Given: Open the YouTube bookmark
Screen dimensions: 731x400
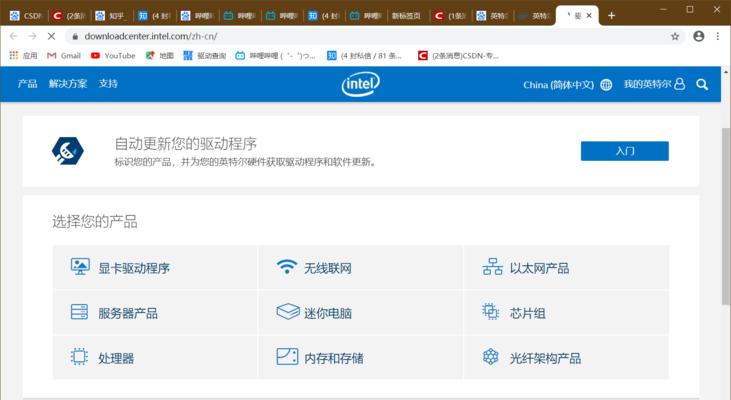Looking at the screenshot, I should tap(113, 55).
